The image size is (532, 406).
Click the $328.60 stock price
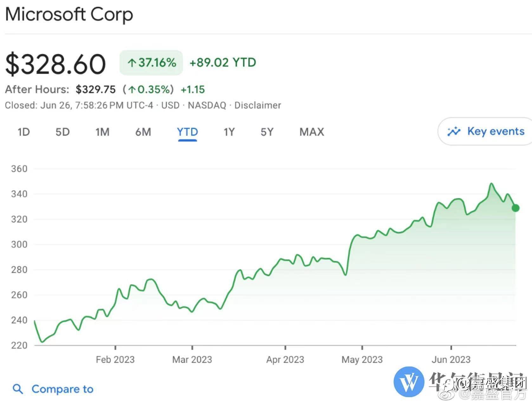point(55,64)
